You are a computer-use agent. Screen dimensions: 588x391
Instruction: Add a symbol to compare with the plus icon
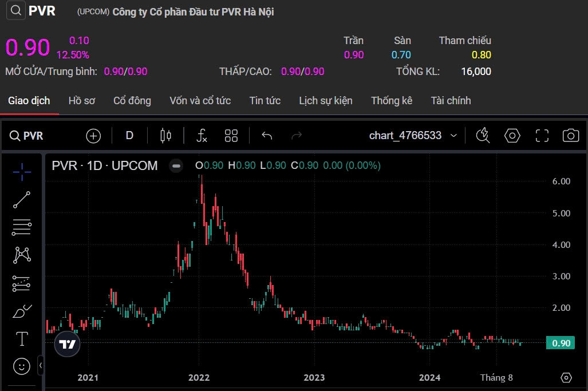click(x=93, y=136)
